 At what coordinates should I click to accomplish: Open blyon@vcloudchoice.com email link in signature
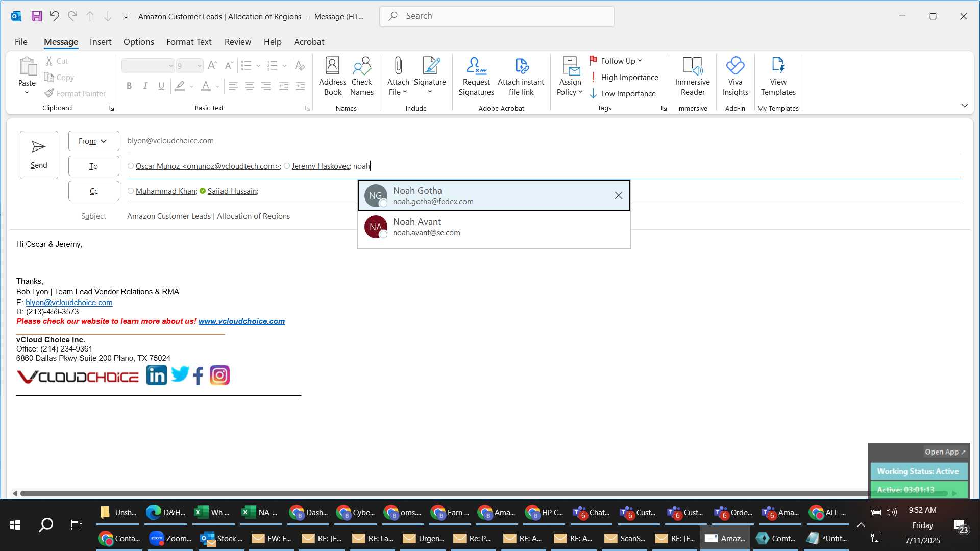[x=69, y=303]
